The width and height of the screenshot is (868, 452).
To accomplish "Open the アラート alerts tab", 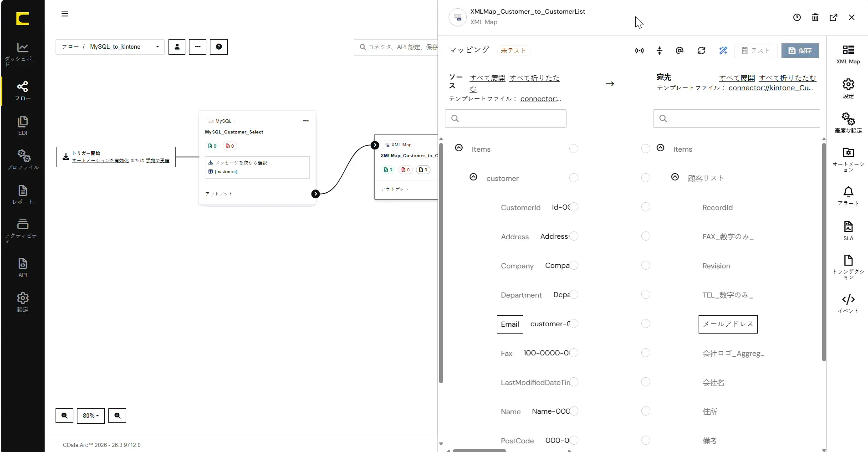I will [x=848, y=196].
